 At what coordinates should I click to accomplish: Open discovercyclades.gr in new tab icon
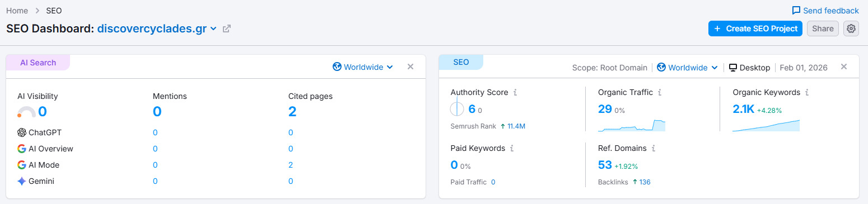pyautogui.click(x=227, y=29)
